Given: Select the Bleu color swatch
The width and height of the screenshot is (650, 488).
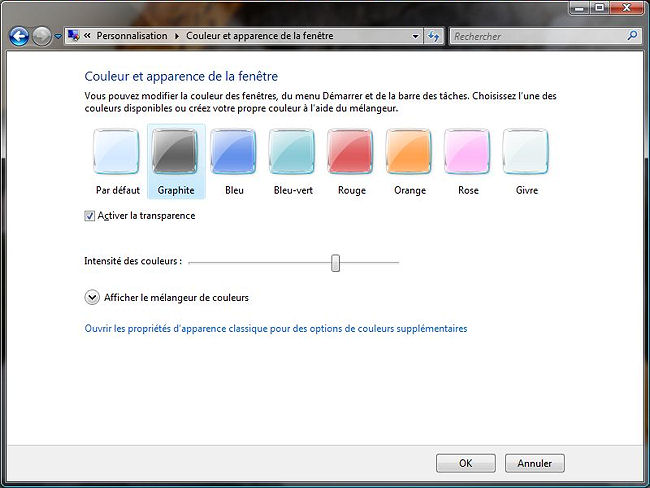Looking at the screenshot, I should (x=234, y=154).
